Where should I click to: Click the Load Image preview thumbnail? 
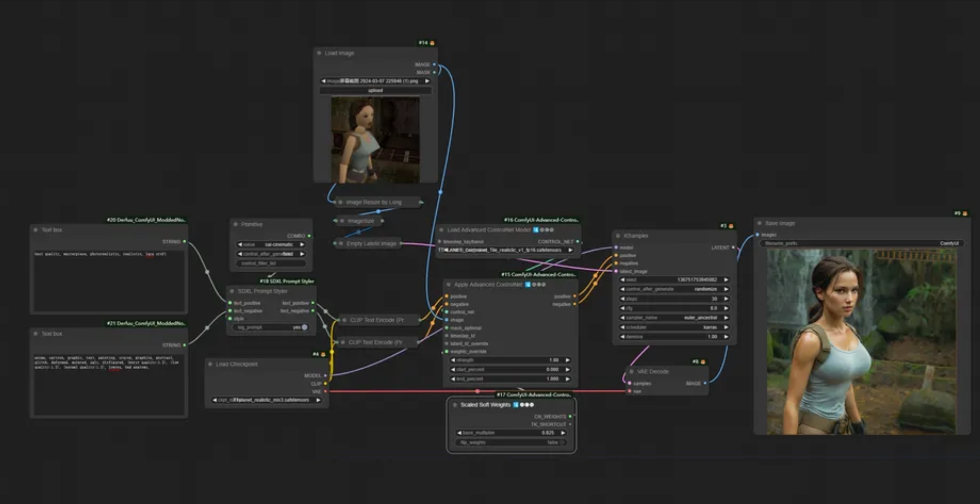[x=375, y=140]
